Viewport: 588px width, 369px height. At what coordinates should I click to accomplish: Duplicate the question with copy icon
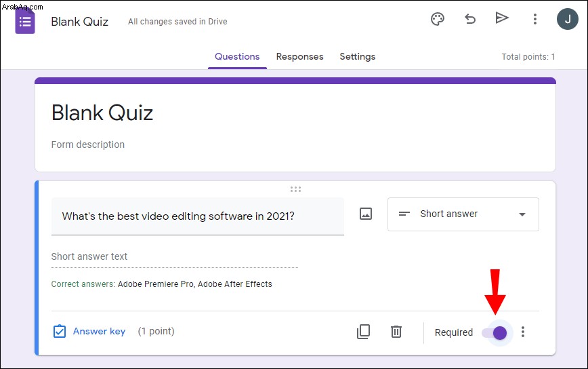click(x=363, y=332)
